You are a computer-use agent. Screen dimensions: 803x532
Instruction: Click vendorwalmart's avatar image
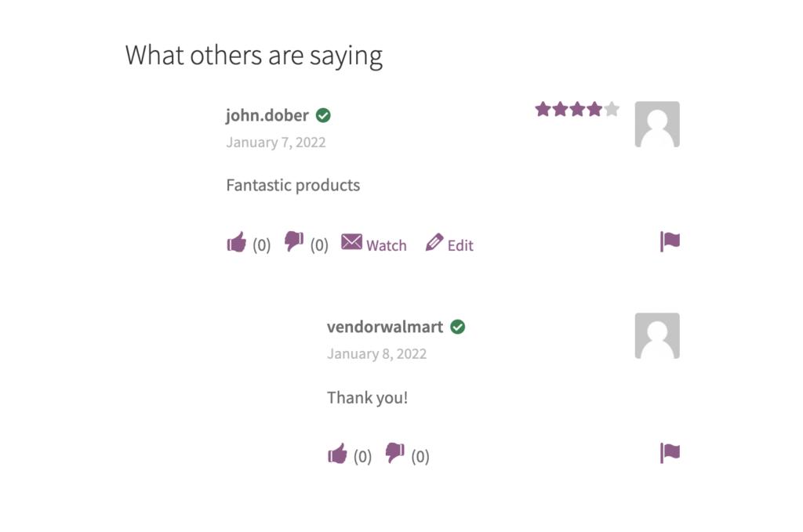tap(658, 335)
